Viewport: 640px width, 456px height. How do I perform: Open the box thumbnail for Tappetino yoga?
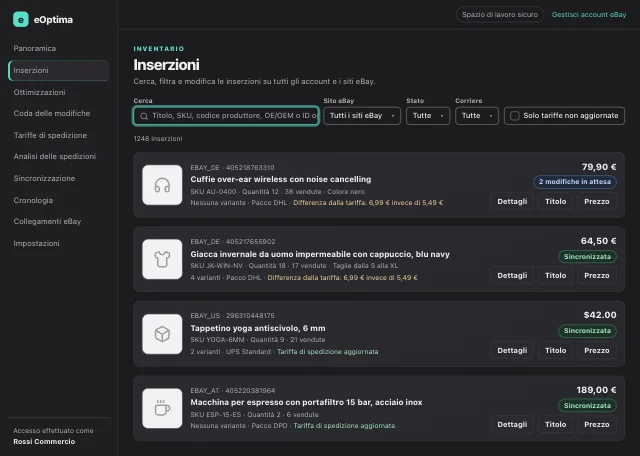pyautogui.click(x=162, y=334)
